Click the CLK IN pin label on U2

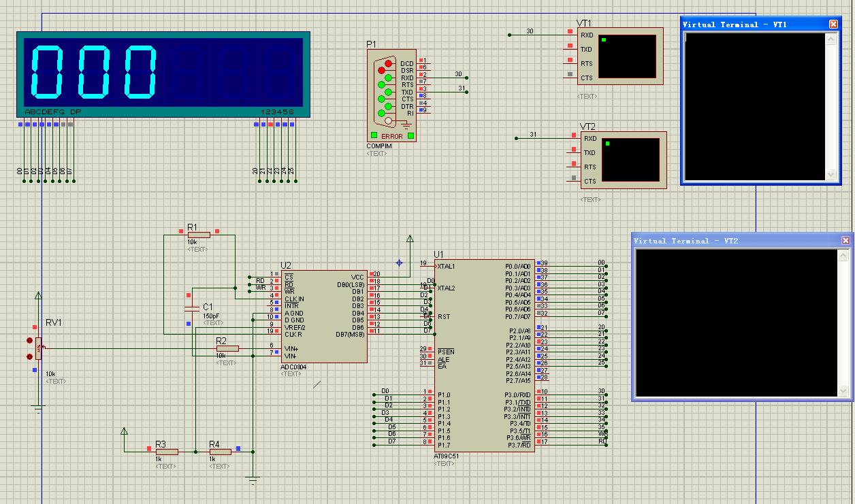294,299
